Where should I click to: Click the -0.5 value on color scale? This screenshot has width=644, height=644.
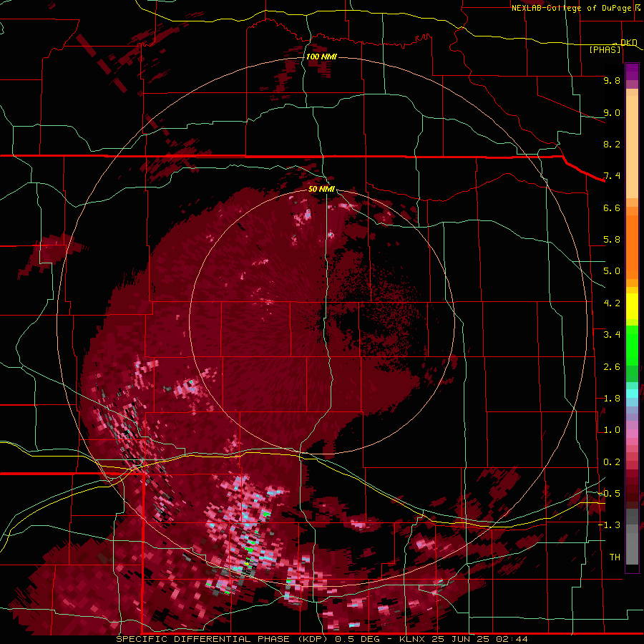point(609,494)
